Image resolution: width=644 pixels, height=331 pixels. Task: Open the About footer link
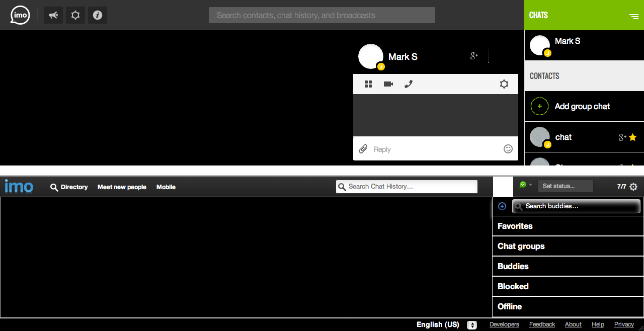tap(573, 324)
